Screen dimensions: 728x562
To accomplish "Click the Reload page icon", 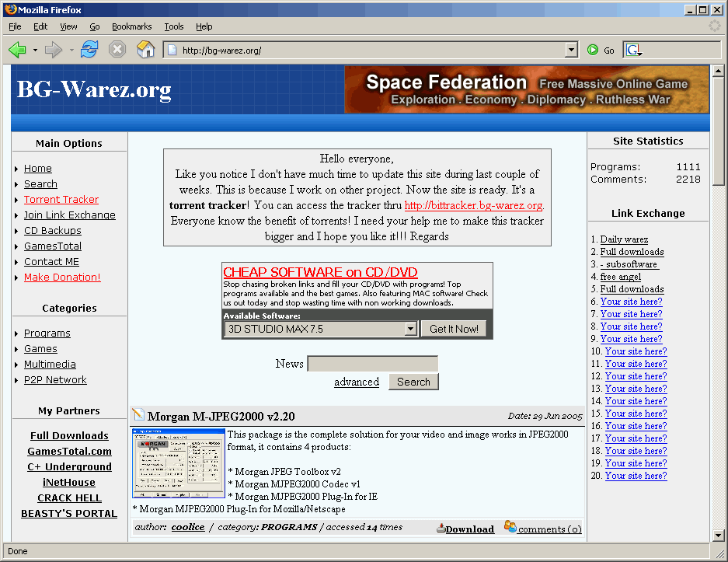I will coord(89,50).
